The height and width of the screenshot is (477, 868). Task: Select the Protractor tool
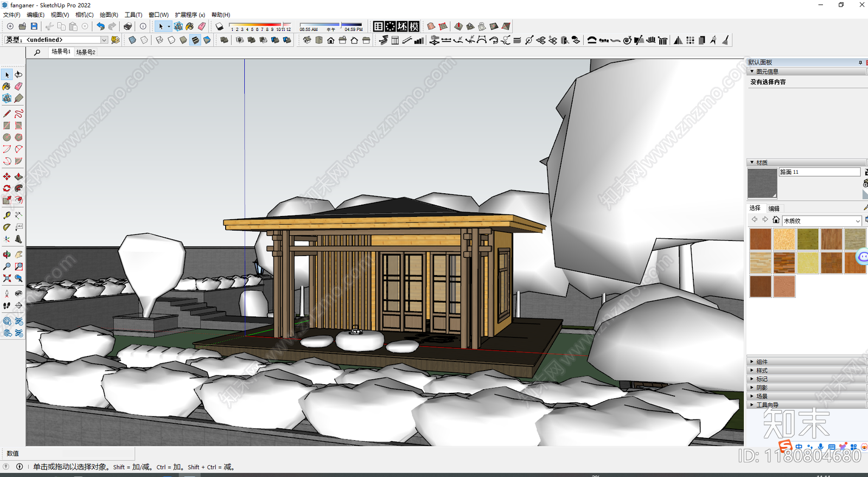[7, 227]
